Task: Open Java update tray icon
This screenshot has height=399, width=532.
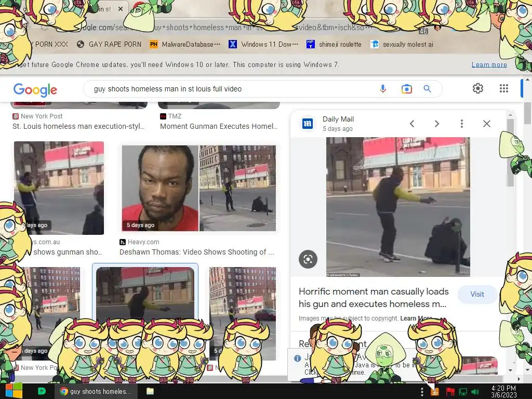Action: [x=435, y=392]
